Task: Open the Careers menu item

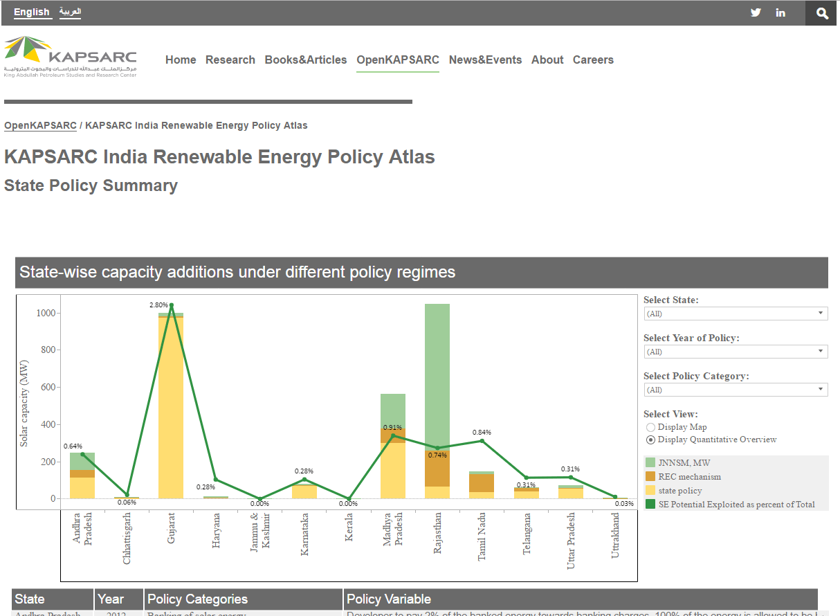Action: point(593,60)
